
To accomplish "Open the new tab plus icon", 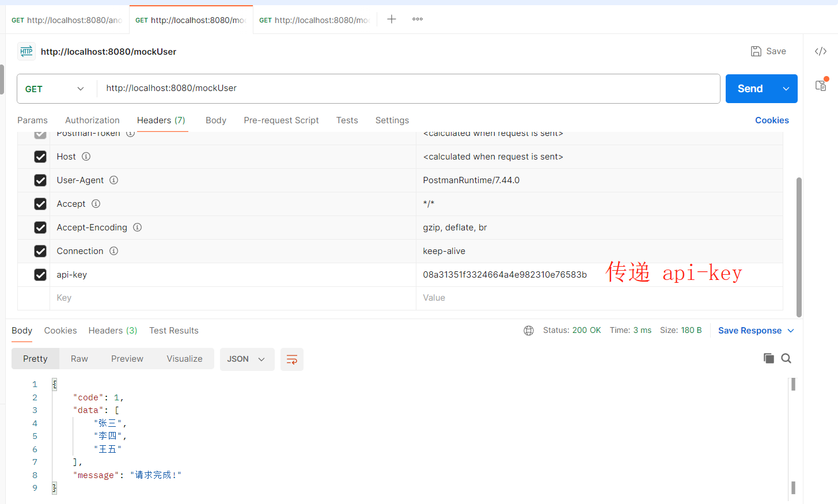I will [x=392, y=19].
